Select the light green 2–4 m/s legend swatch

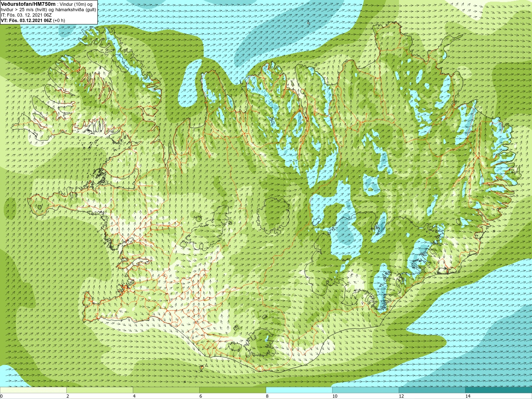(x=100, y=390)
